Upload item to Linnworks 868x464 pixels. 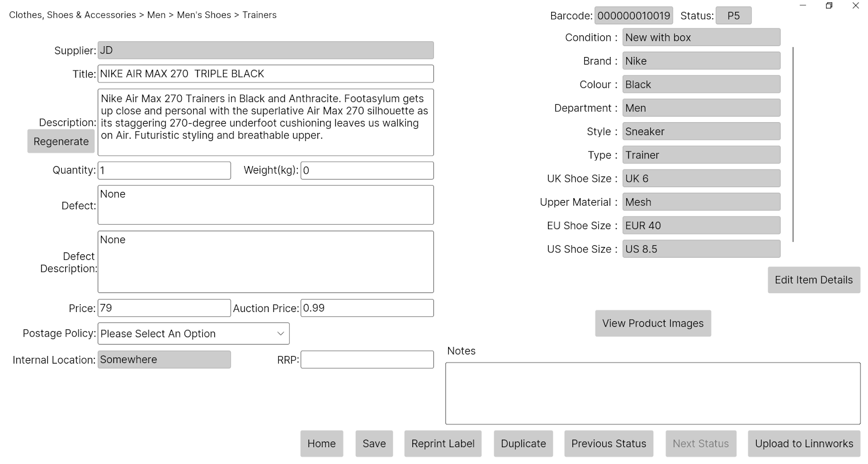[803, 444]
